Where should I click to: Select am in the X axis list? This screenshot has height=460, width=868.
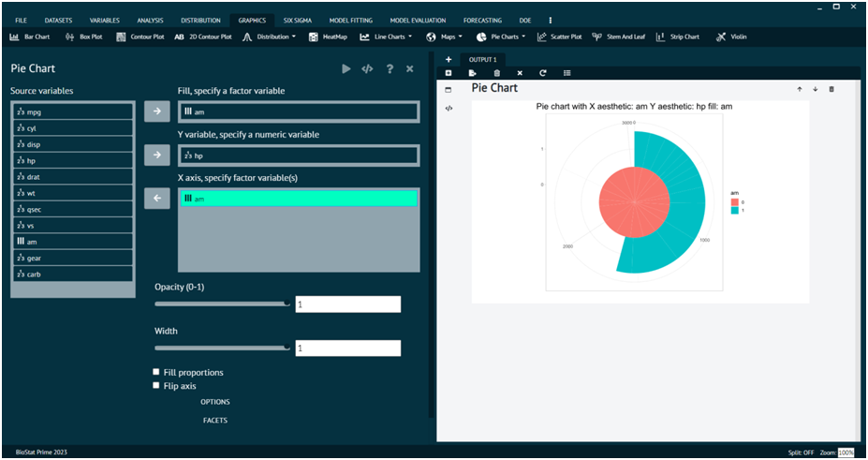tap(299, 199)
